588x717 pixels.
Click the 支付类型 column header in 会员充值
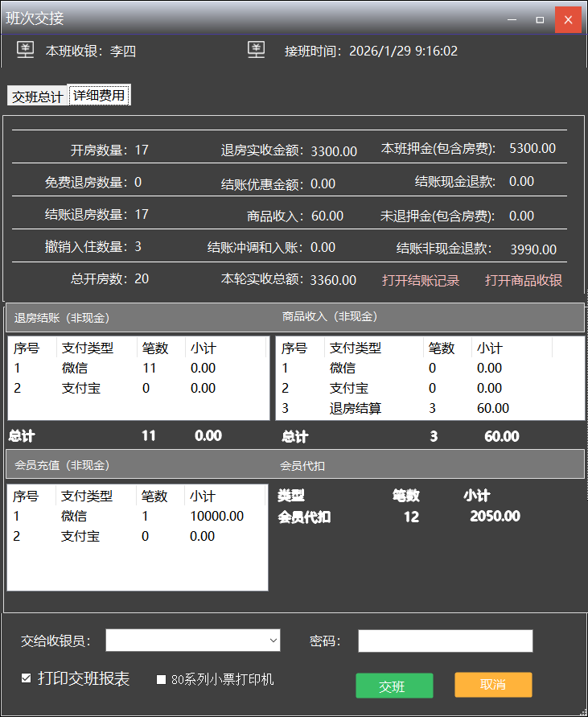coord(87,496)
